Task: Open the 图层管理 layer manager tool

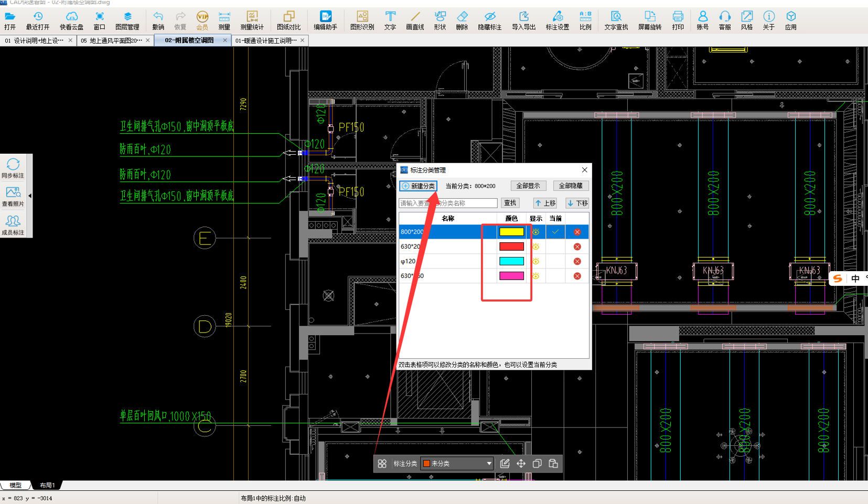Action: pyautogui.click(x=127, y=20)
